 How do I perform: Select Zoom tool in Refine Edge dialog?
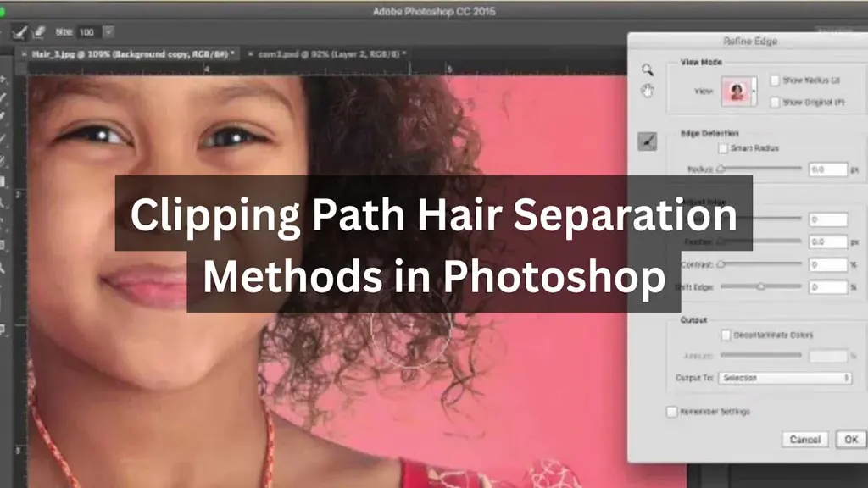click(x=647, y=69)
